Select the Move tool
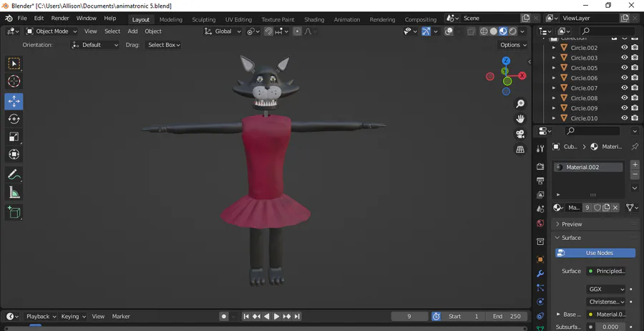 click(14, 102)
